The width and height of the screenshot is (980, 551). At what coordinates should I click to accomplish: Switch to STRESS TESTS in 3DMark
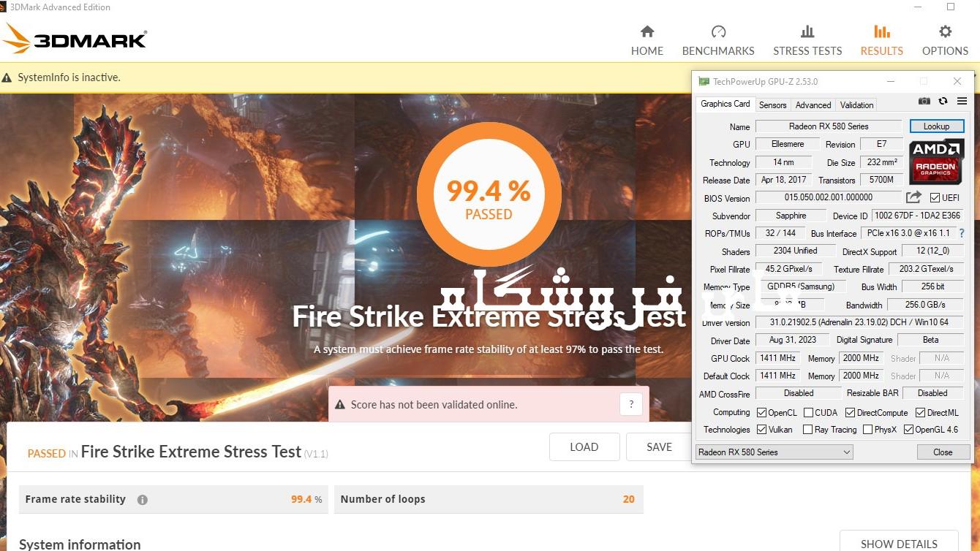[x=807, y=40]
